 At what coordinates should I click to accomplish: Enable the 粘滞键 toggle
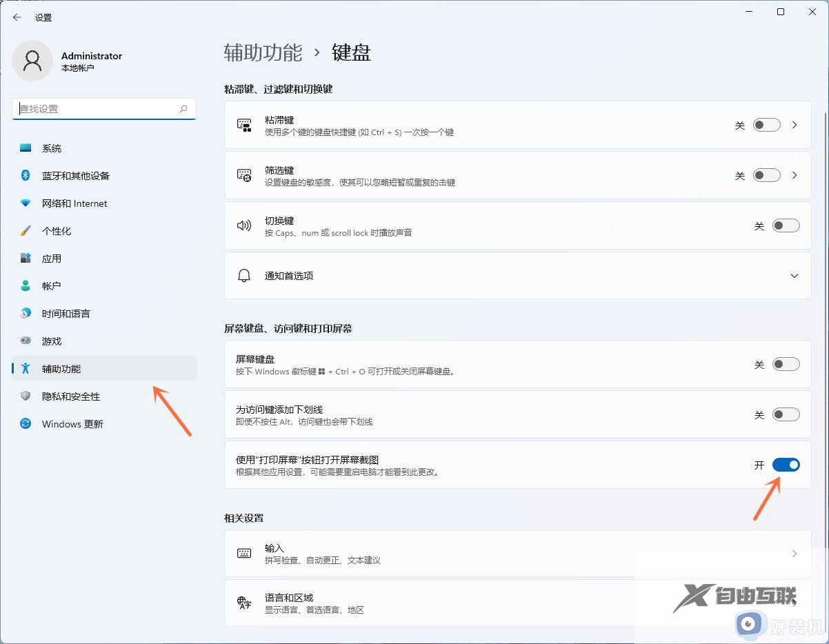pos(766,125)
